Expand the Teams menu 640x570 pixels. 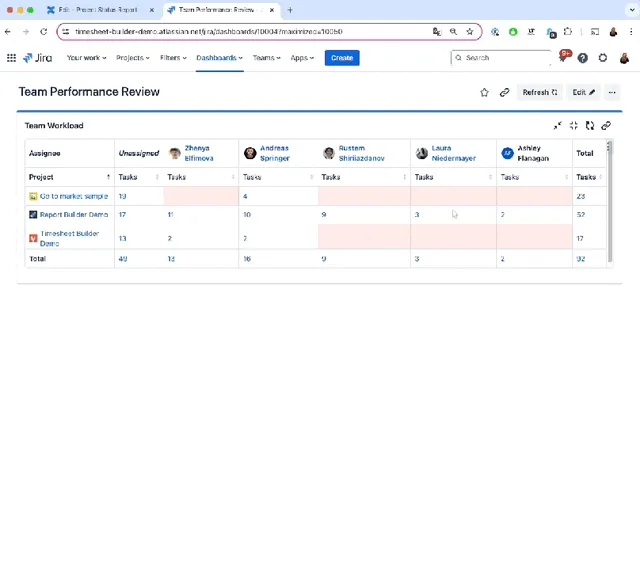click(267, 58)
